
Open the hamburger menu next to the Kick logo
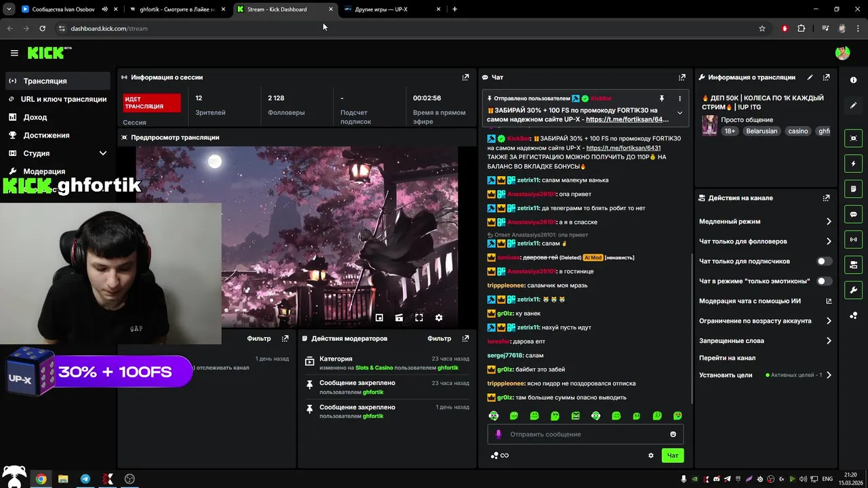[14, 53]
